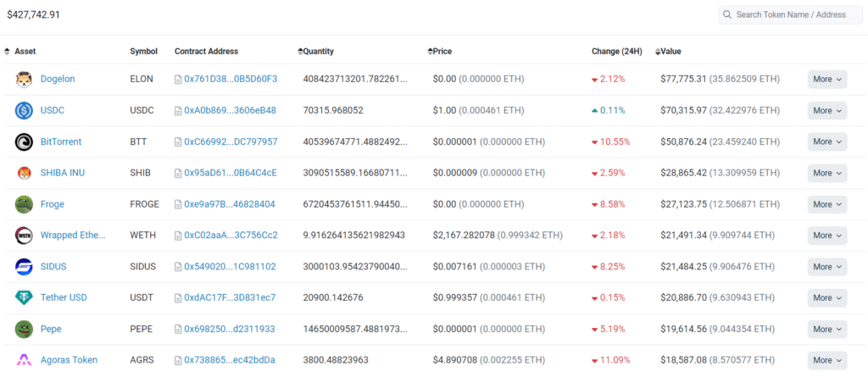The height and width of the screenshot is (377, 868).
Task: Sort table by Quantity column
Action: (x=316, y=52)
